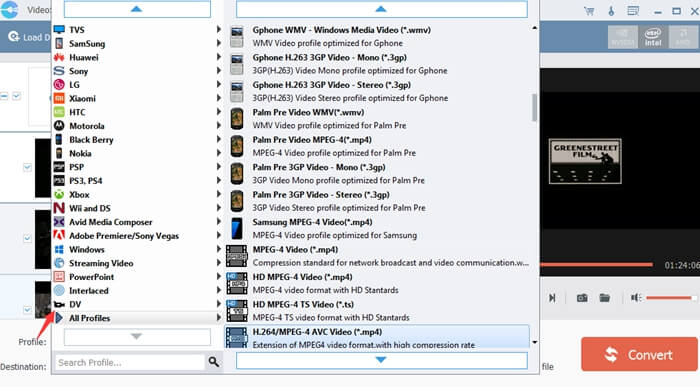Click the PowerPoint icon

[x=59, y=277]
